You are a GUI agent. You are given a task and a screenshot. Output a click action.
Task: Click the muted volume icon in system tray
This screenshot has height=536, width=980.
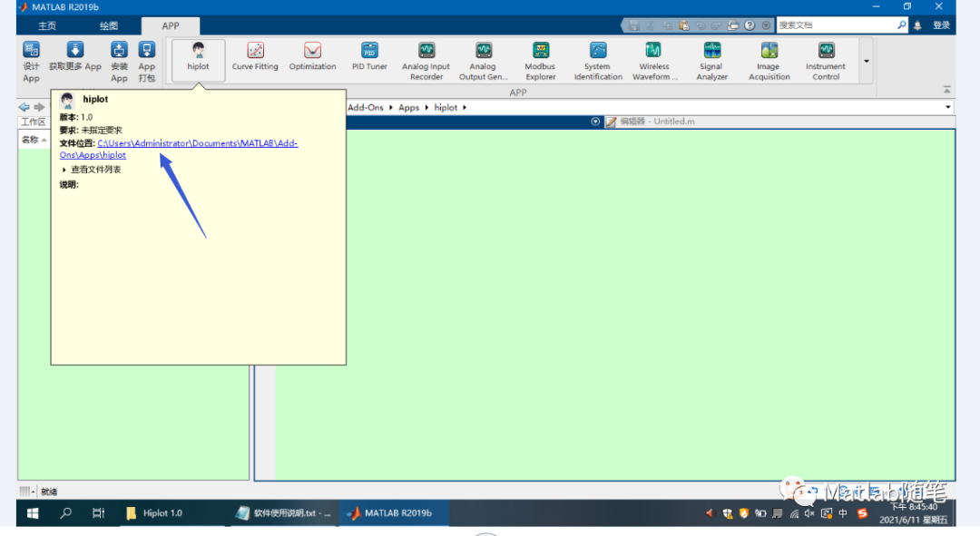(809, 513)
